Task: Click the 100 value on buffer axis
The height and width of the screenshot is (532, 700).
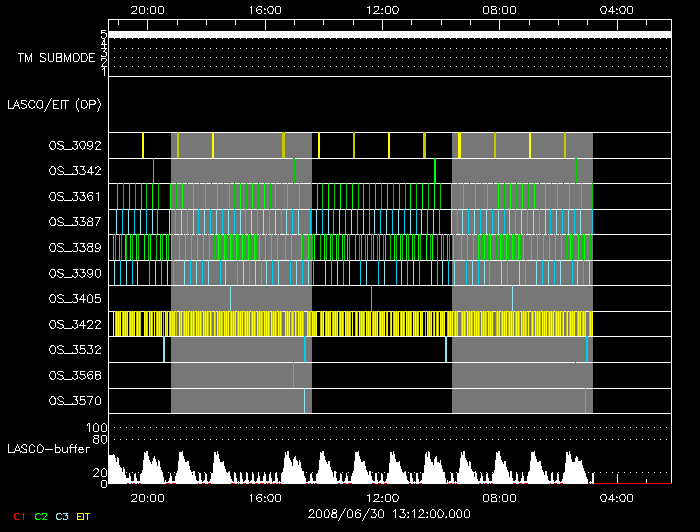Action: pos(100,428)
